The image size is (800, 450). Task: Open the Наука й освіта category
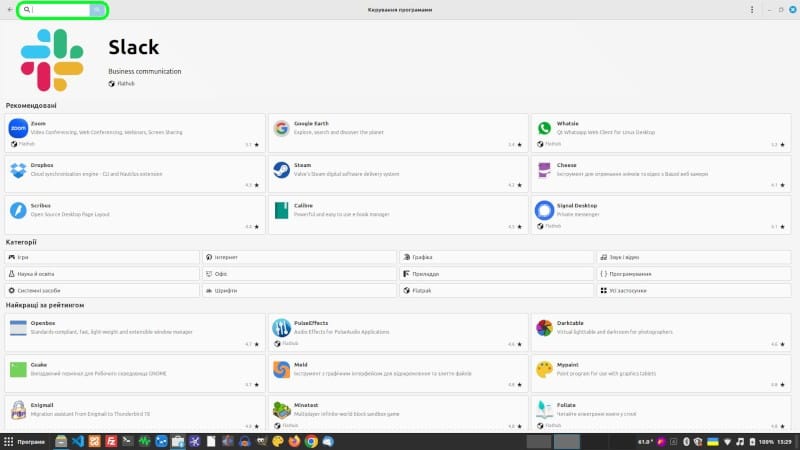tap(102, 274)
